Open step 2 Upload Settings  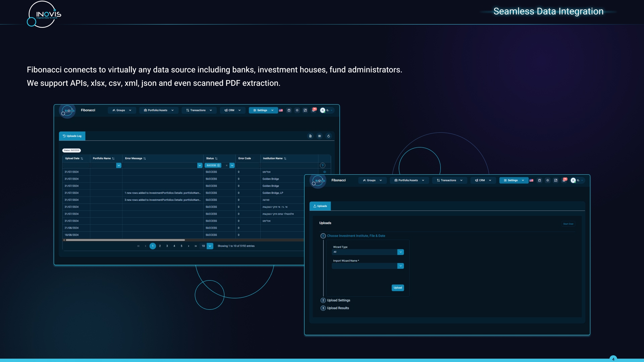coord(335,300)
